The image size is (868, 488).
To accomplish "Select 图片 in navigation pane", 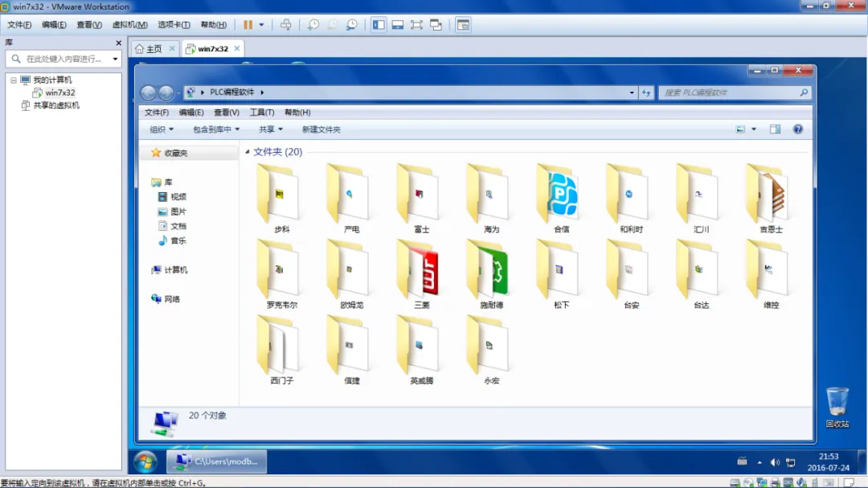I will point(172,211).
